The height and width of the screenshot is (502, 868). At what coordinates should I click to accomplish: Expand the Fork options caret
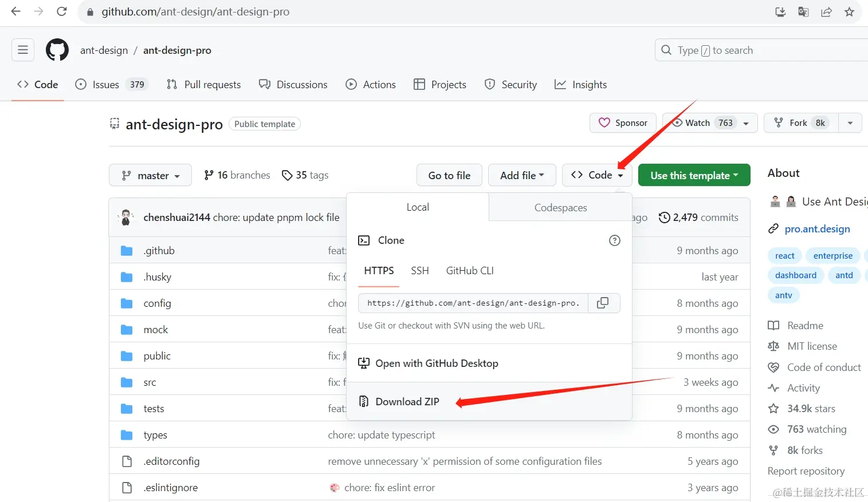850,122
